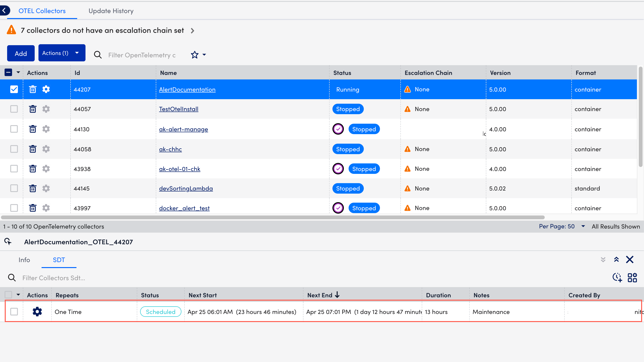Delete the TestOtelInstall collector via trash icon
The height and width of the screenshot is (362, 644).
(33, 109)
